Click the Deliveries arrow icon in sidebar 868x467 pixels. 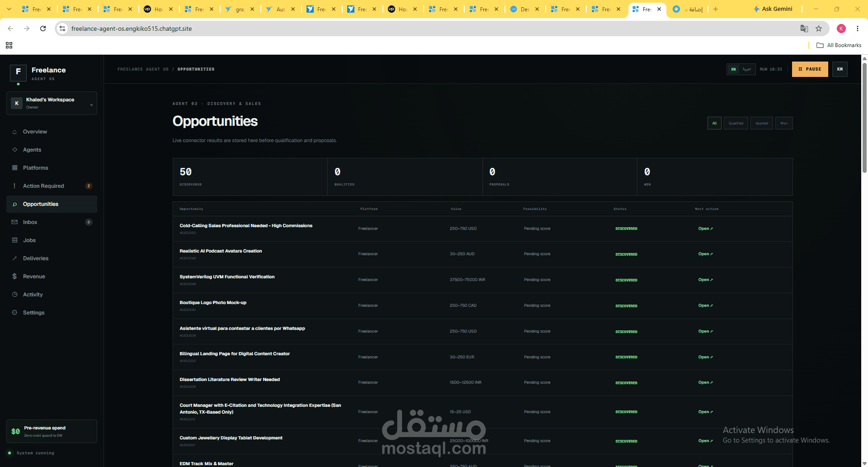[x=14, y=258]
